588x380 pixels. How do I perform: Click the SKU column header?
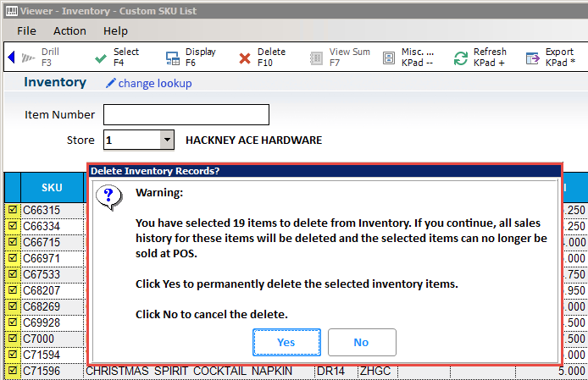53,187
